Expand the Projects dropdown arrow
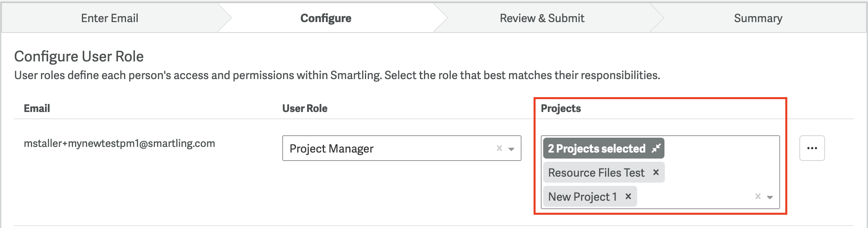This screenshot has height=228, width=868. coord(770,197)
